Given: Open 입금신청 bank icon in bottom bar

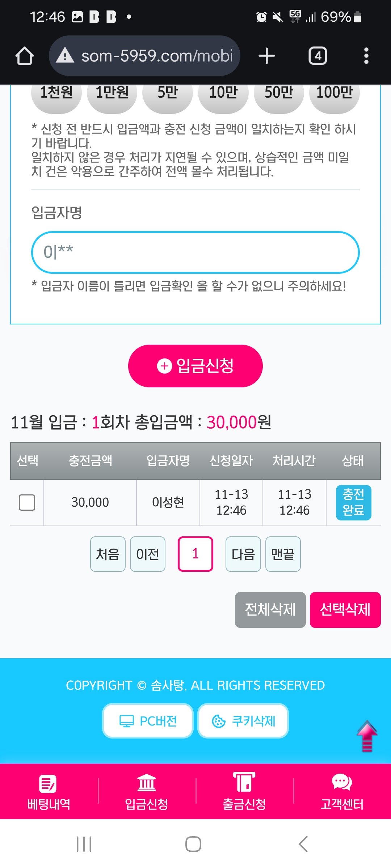Looking at the screenshot, I should tap(147, 791).
